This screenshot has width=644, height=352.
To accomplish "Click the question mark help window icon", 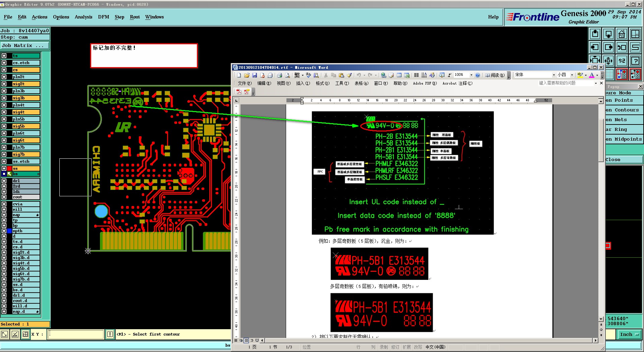I will click(x=635, y=61).
